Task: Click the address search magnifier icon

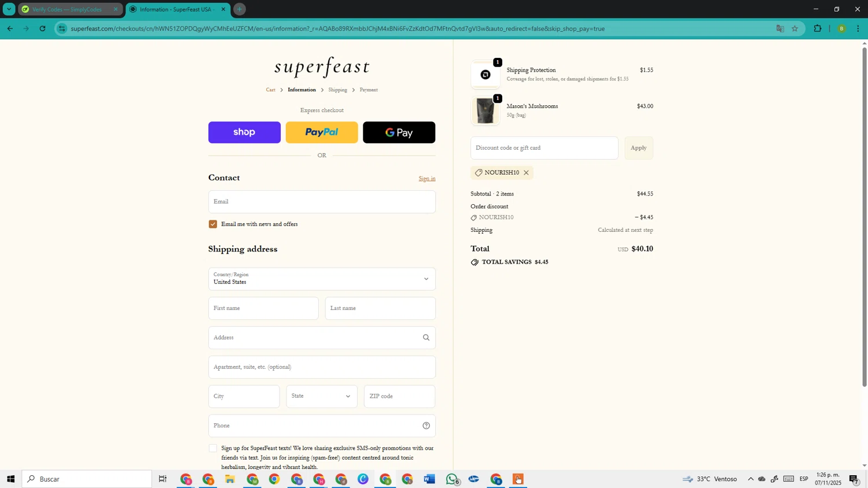Action: pos(426,338)
